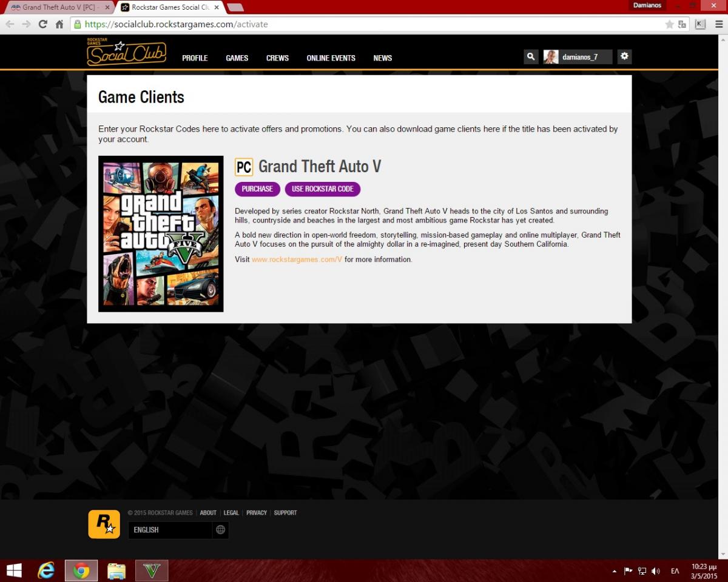Click the network tray icon
Screen dimensions: 728x582
tap(642, 571)
